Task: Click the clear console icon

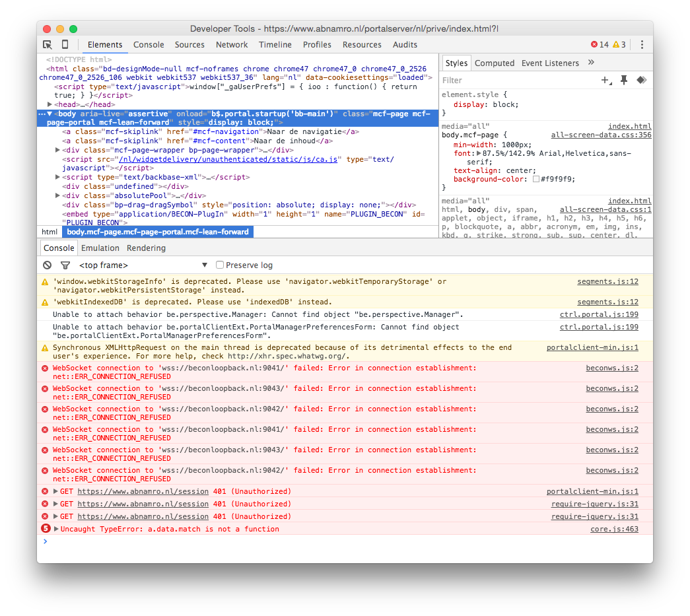Action: pyautogui.click(x=48, y=265)
